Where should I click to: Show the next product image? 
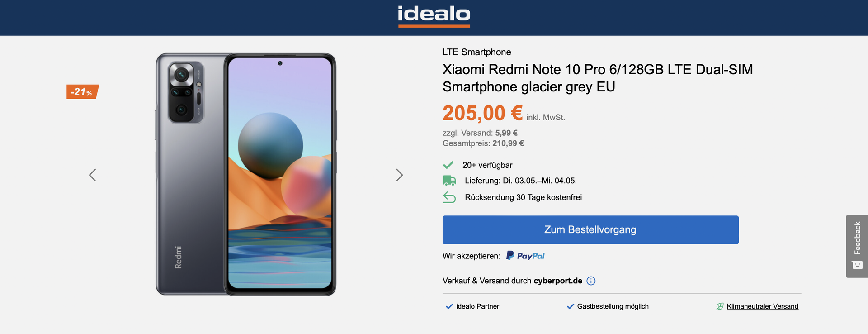[x=399, y=175]
